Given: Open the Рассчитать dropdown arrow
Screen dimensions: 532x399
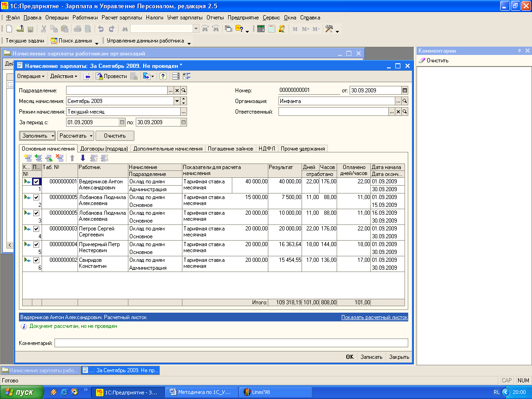Looking at the screenshot, I should pos(91,136).
